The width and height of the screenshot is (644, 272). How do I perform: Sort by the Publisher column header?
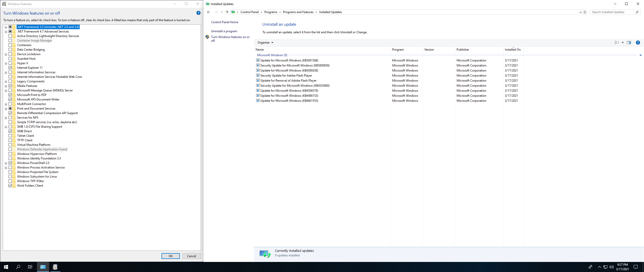tap(479, 50)
